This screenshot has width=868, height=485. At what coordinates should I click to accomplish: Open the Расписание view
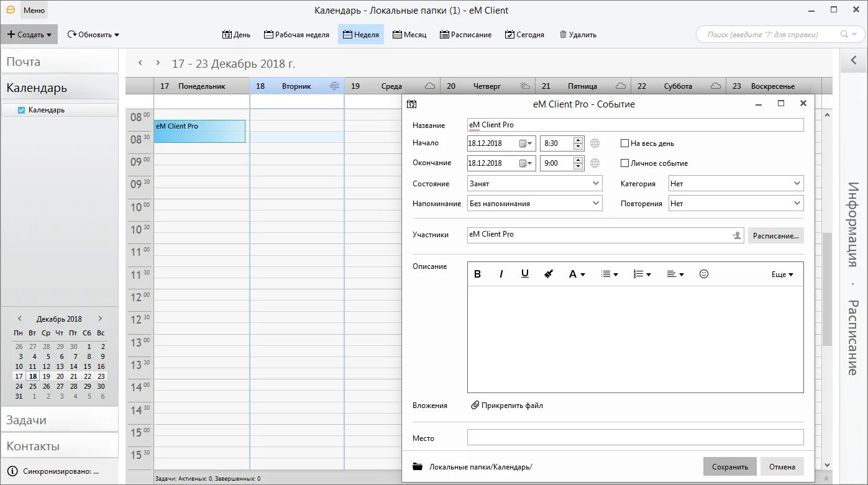[x=466, y=35]
